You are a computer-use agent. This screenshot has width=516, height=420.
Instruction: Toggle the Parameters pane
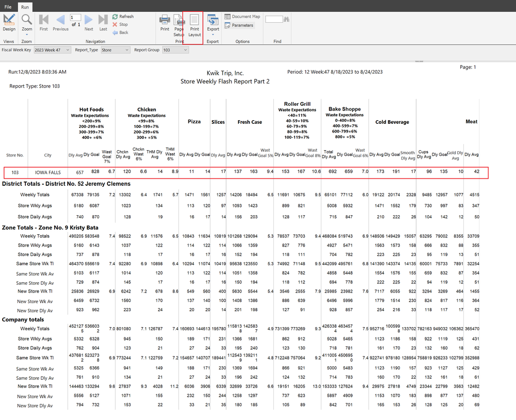(239, 25)
